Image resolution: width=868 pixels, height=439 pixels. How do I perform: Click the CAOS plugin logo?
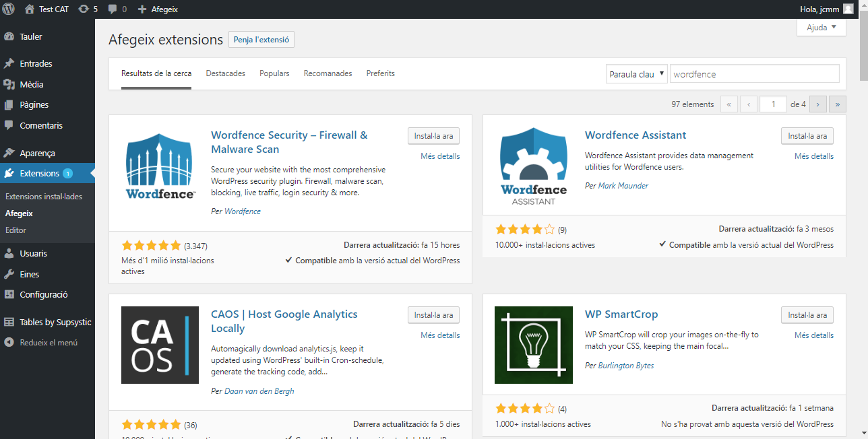tap(160, 345)
